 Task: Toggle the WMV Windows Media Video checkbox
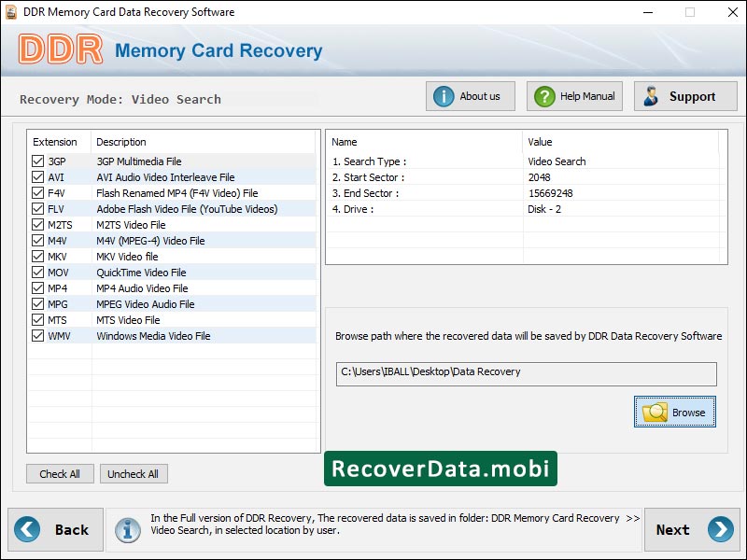pyautogui.click(x=36, y=335)
